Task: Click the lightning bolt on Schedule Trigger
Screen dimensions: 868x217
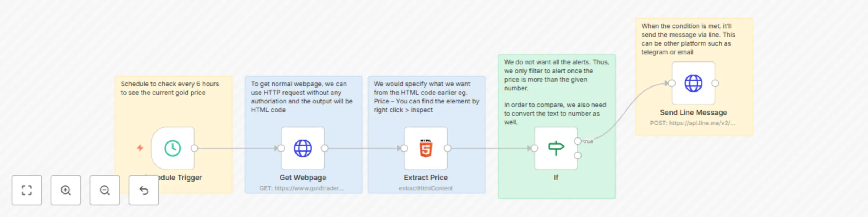Action: 140,148
